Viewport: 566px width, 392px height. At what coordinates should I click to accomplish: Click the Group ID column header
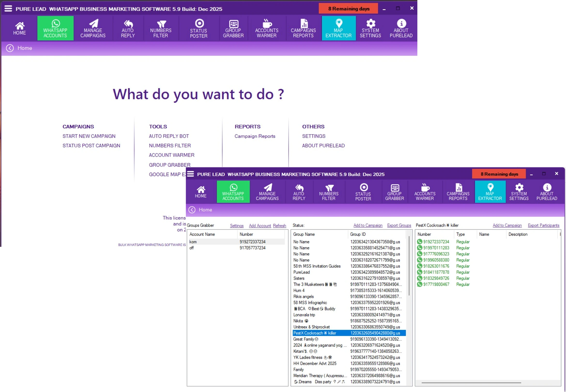(x=358, y=234)
